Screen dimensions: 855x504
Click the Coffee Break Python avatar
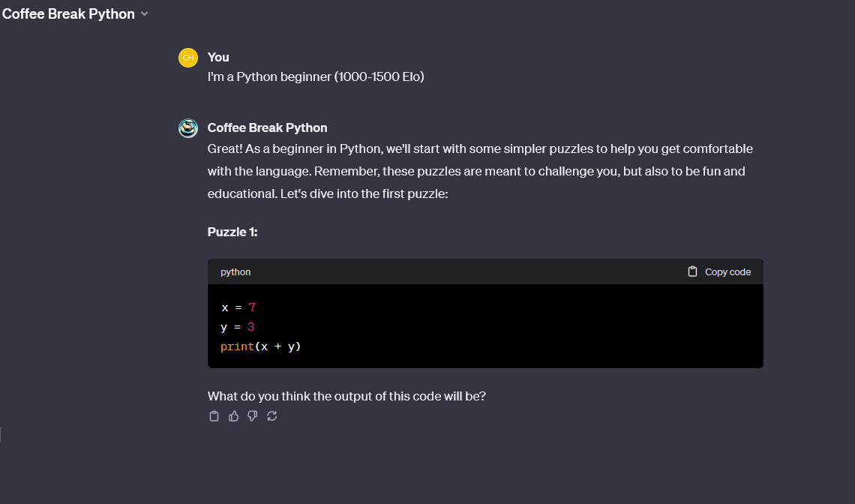(x=187, y=127)
